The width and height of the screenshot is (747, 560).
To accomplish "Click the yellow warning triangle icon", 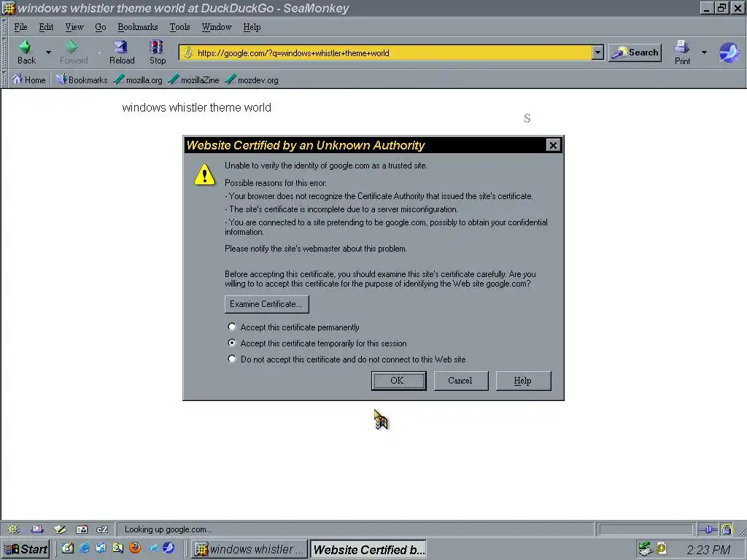I will (x=204, y=174).
